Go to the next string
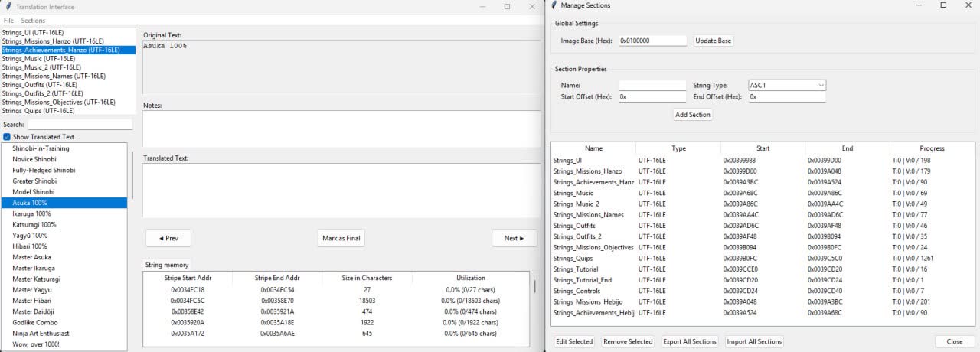Screen dimensions: 980x352 tap(514, 238)
